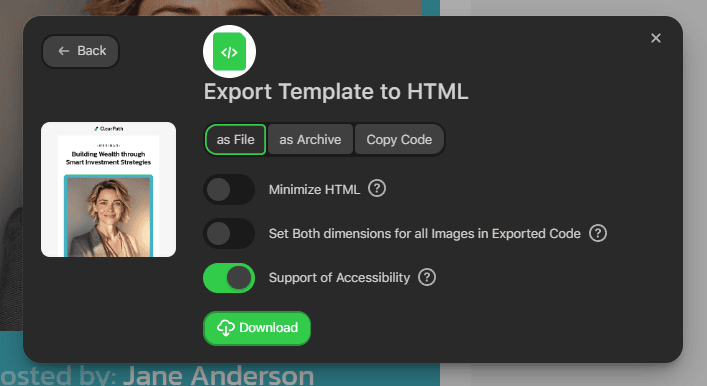The height and width of the screenshot is (386, 707).
Task: Enable the Minimize HTML toggle
Action: click(229, 189)
